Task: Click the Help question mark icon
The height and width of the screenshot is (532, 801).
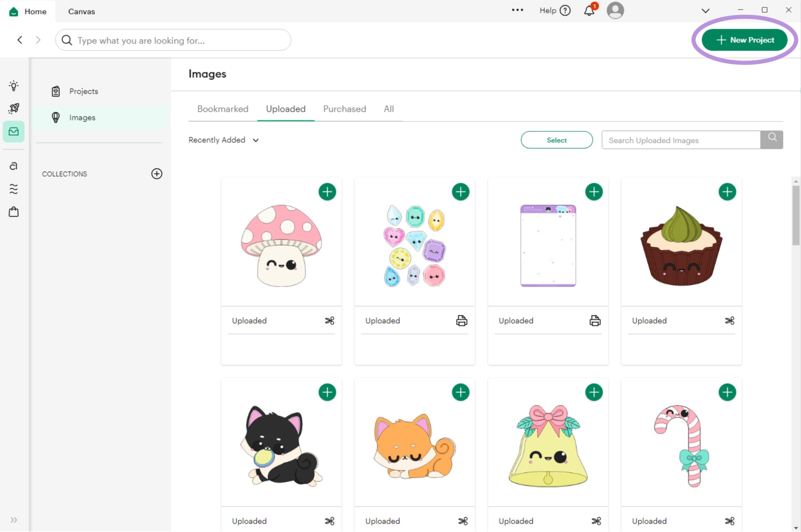Action: pos(565,11)
